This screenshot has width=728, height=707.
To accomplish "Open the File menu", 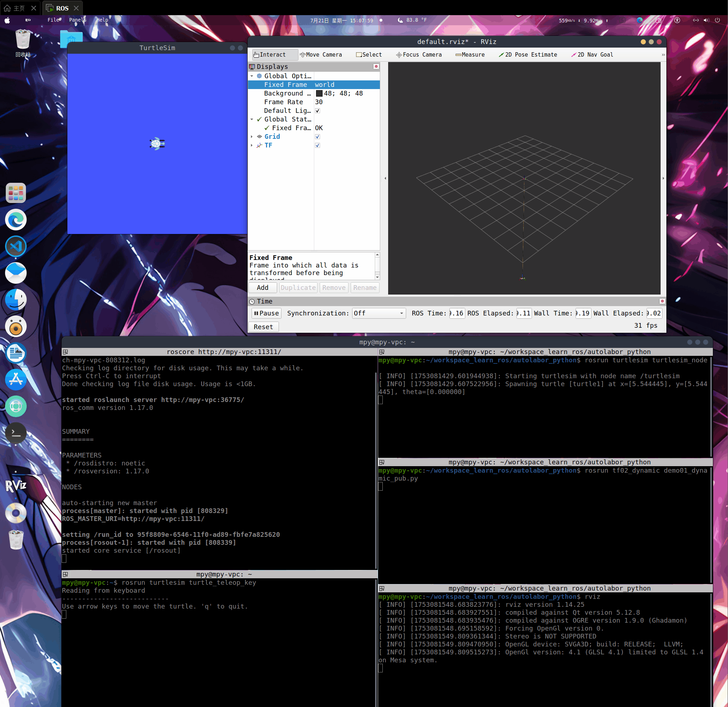I will [53, 20].
